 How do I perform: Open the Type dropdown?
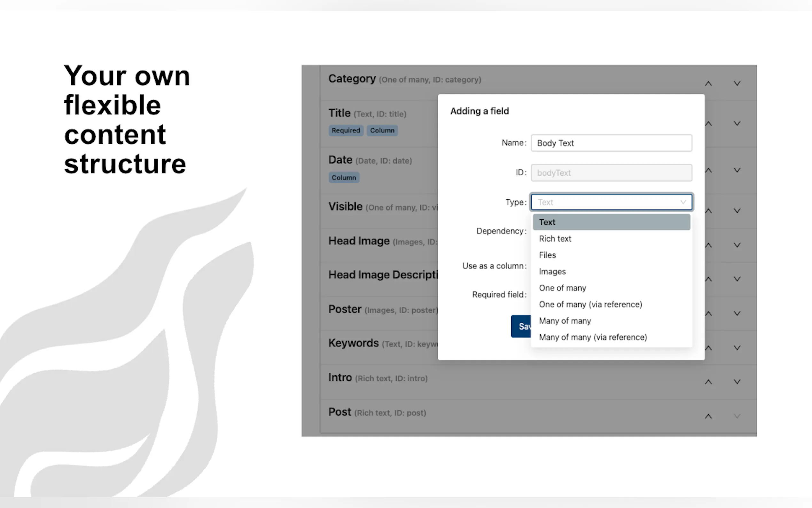[611, 202]
